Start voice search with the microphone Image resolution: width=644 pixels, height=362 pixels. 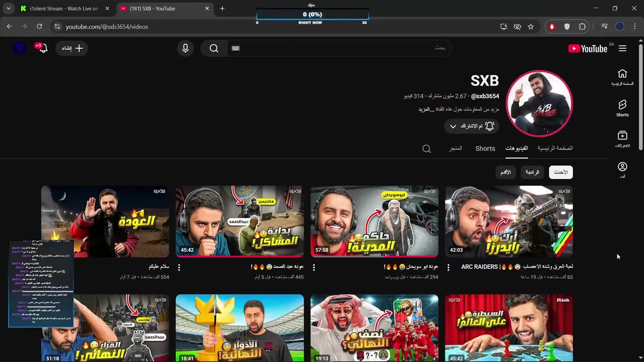(185, 48)
